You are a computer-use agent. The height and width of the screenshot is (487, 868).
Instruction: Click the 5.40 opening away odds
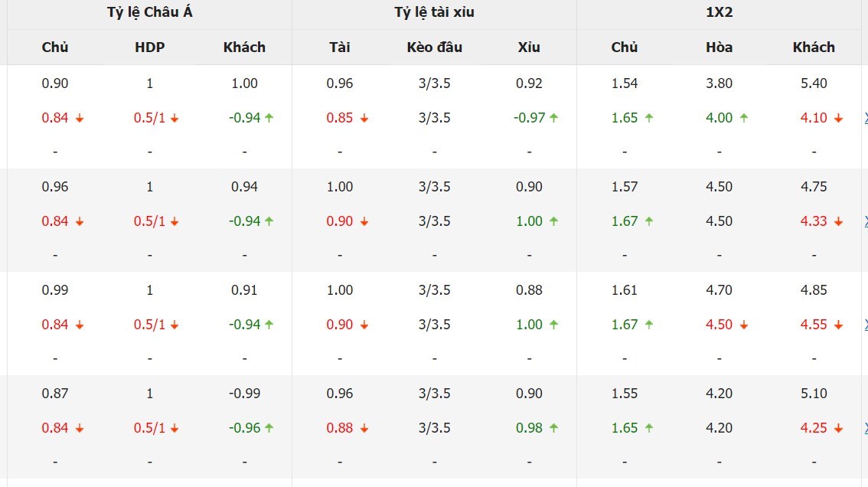point(814,83)
